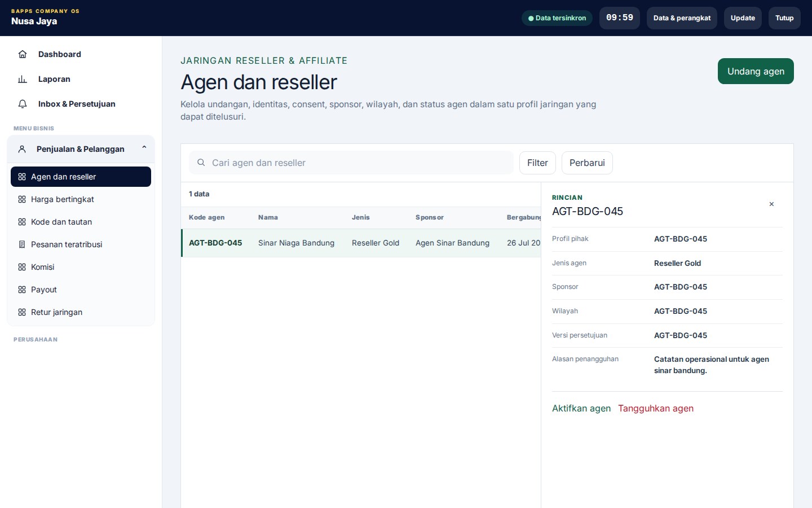Select the Agen dan reseller menu item
The width and height of the screenshot is (812, 508).
(81, 177)
